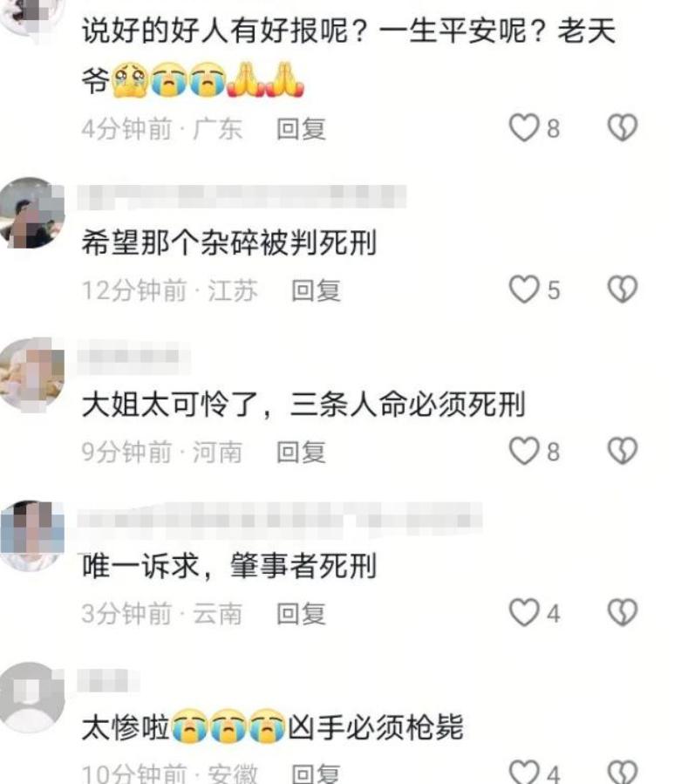695x784 pixels.
Task: Open avatar of the 江苏 commenter
Action: click(31, 213)
